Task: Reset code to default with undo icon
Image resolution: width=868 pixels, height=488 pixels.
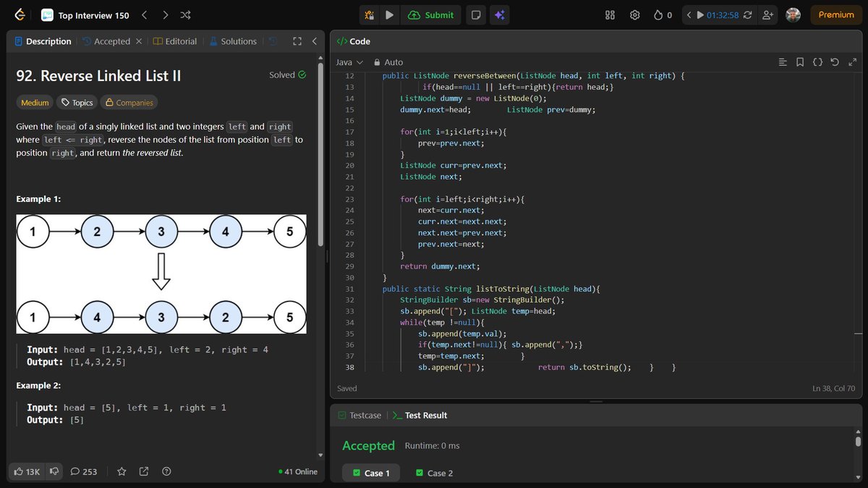Action: click(835, 62)
